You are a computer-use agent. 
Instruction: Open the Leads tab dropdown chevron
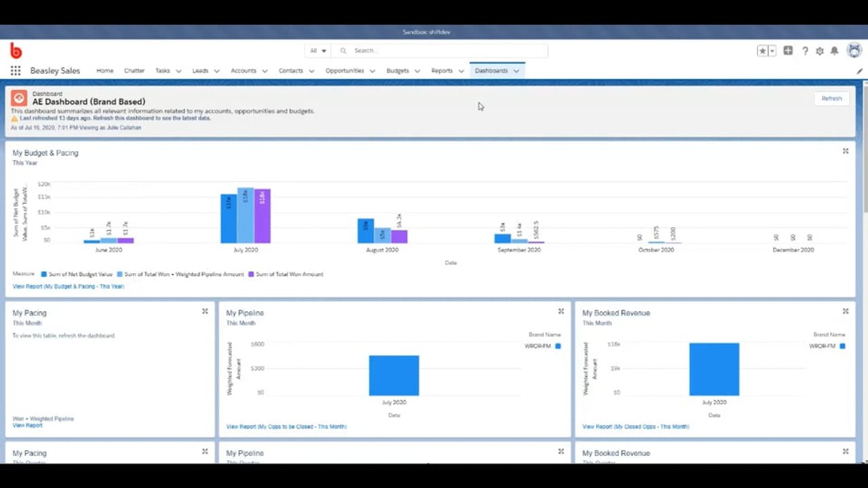point(216,70)
